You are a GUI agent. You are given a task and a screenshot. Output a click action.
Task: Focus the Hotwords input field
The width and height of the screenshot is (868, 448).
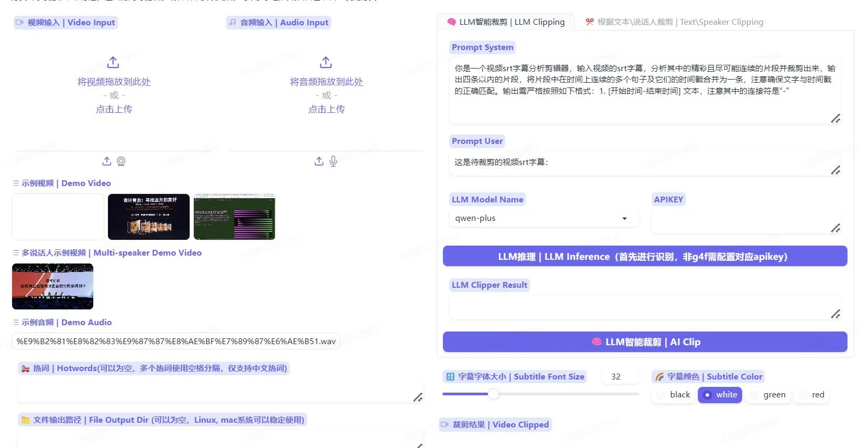[216, 392]
